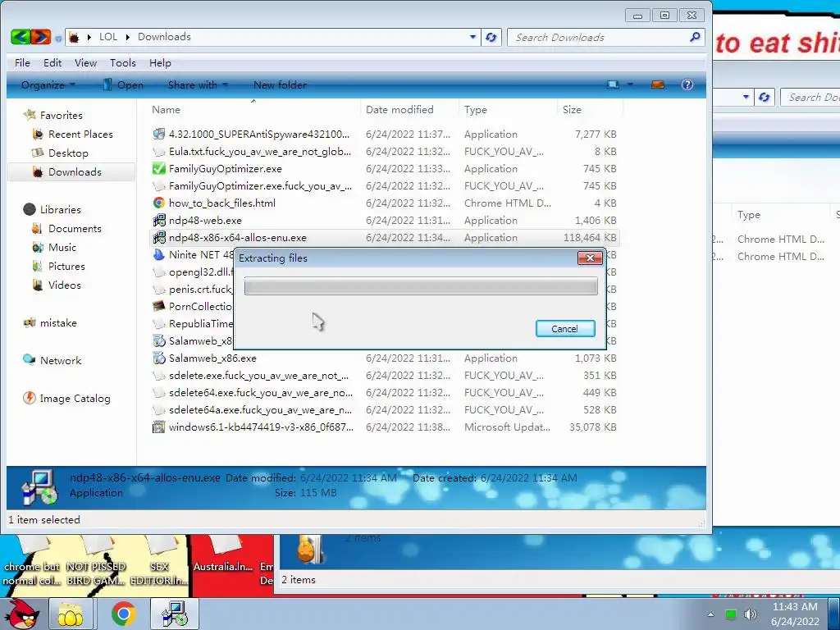The width and height of the screenshot is (840, 630).
Task: Open Pictures library
Action: tap(66, 267)
